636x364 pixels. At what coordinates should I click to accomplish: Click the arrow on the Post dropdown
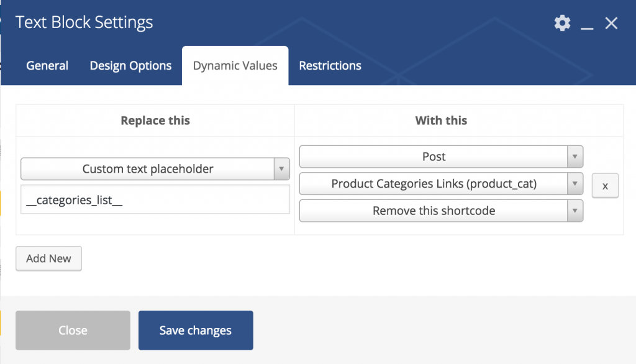pyautogui.click(x=575, y=157)
